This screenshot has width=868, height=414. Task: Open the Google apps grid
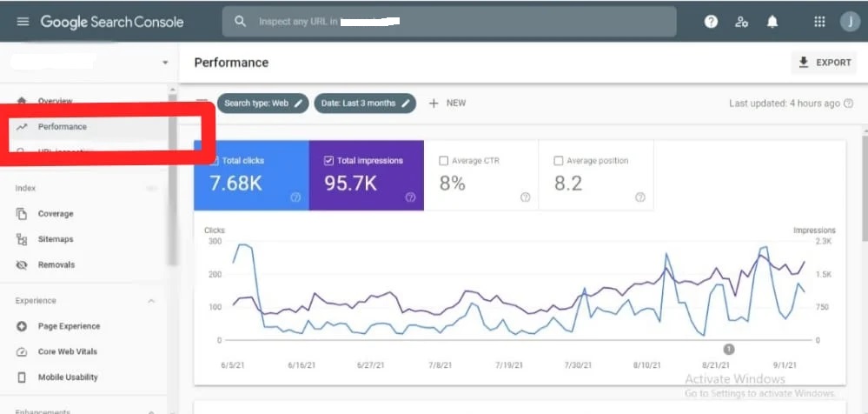[819, 22]
